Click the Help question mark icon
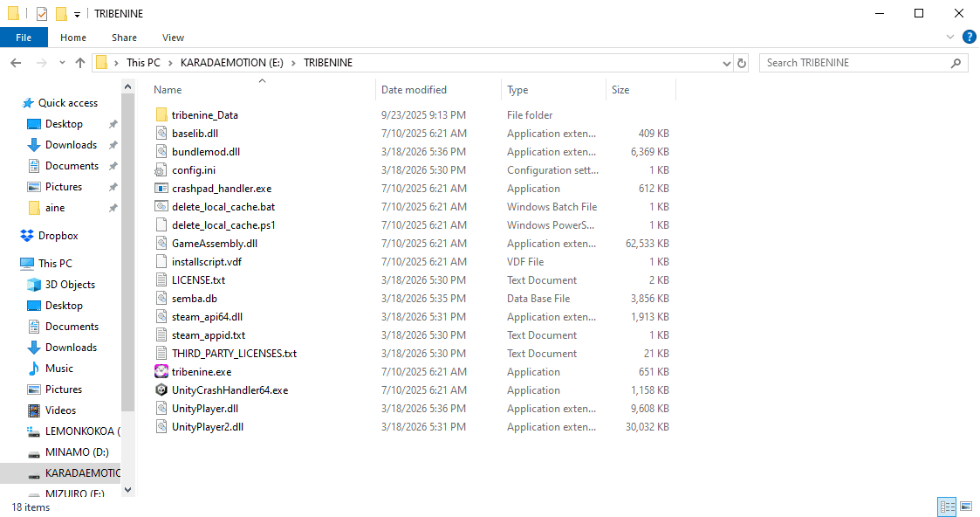980x517 pixels. [x=969, y=38]
